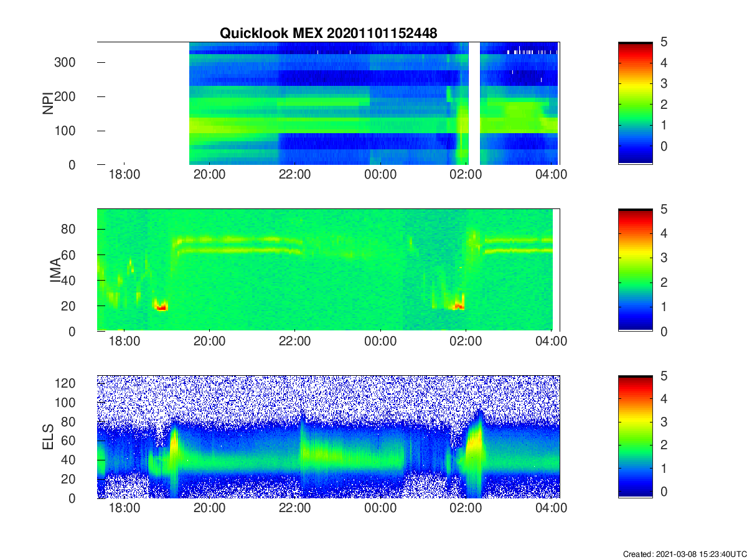The width and height of the screenshot is (747, 560).
Task: Click the '20:00' tick under NPI plot
Action: point(210,175)
